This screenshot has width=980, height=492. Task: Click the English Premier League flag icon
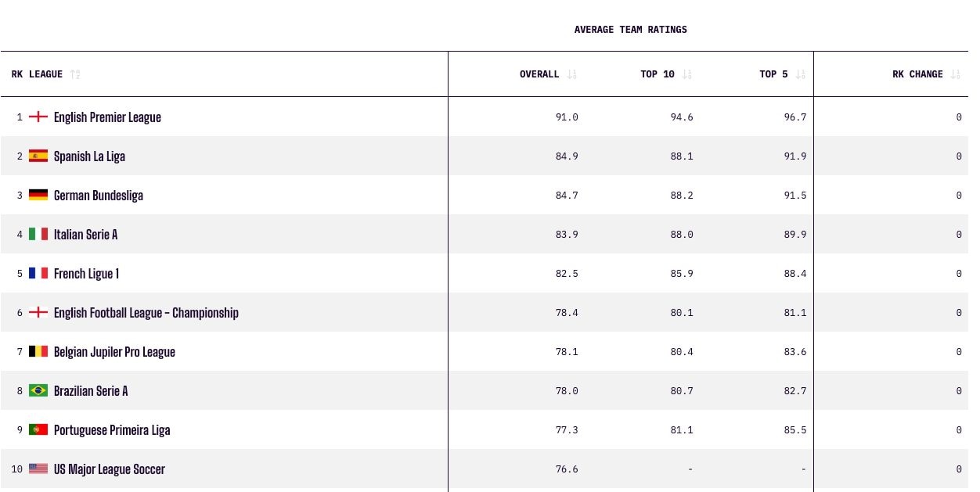coord(38,117)
